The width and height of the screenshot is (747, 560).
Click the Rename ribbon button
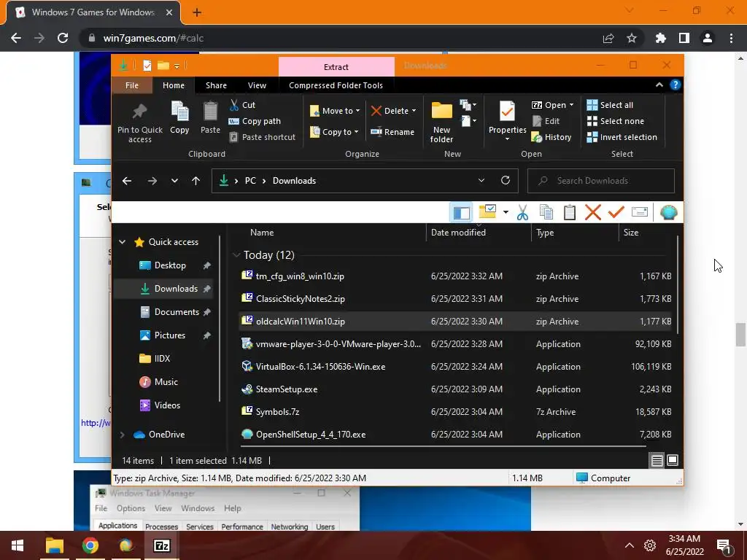tap(392, 132)
